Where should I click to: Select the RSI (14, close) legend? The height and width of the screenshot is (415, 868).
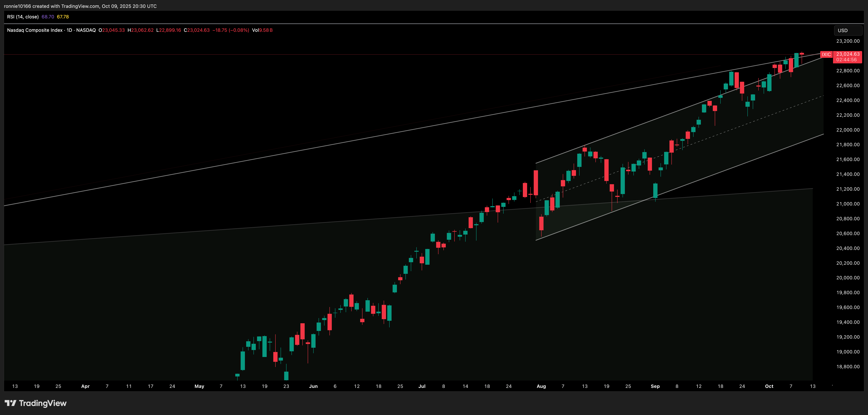coord(23,17)
